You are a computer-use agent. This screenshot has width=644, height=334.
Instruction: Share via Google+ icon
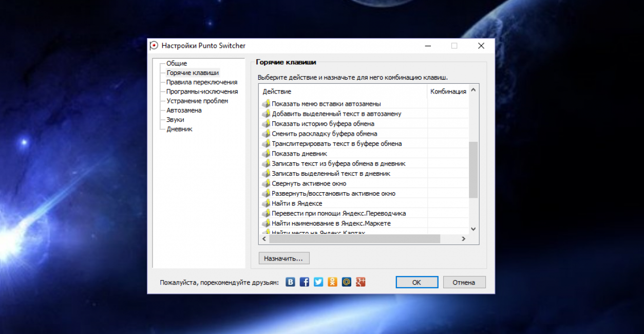(361, 282)
